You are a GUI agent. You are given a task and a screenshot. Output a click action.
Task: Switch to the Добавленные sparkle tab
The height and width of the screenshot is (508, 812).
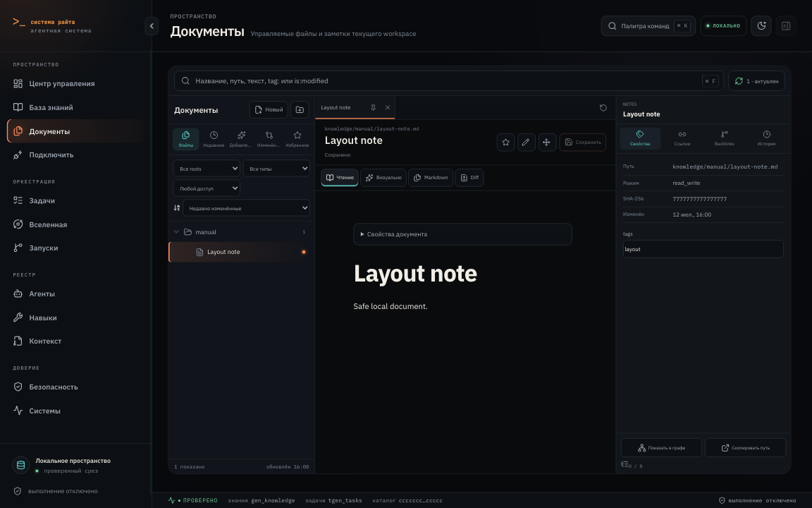tap(241, 139)
